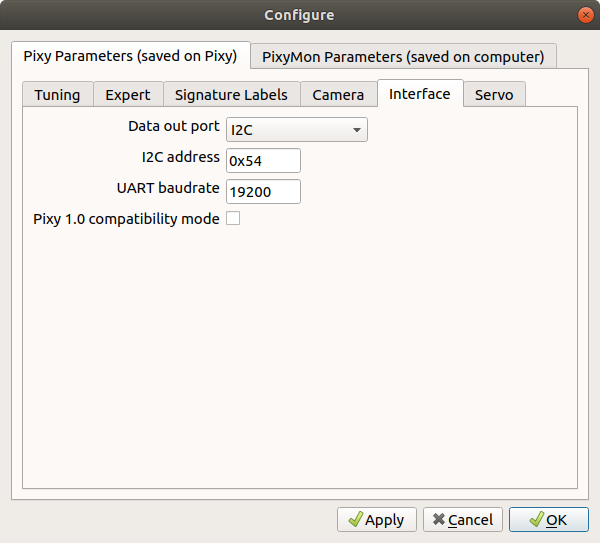This screenshot has height=543, width=600.
Task: Confirm settings with OK button
Action: coord(549,520)
